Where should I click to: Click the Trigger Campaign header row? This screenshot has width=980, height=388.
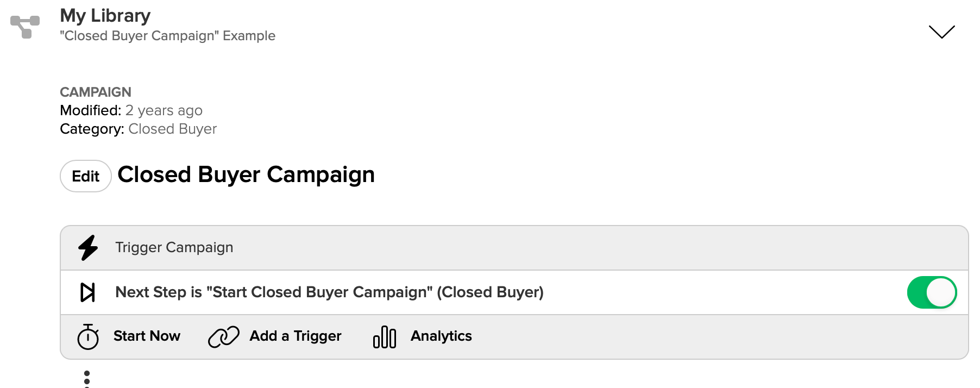[514, 248]
